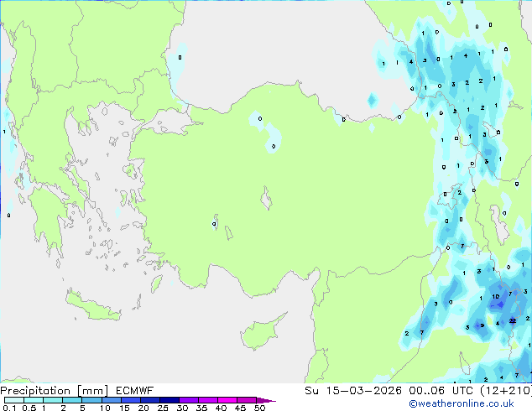Select the "Su 15-03-2026" date text

(353, 391)
